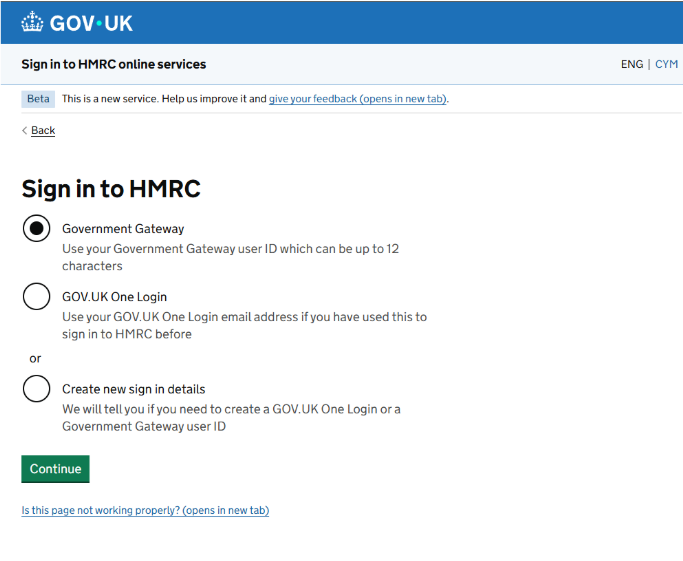683x561 pixels.
Task: Select ENG language option
Action: (632, 64)
